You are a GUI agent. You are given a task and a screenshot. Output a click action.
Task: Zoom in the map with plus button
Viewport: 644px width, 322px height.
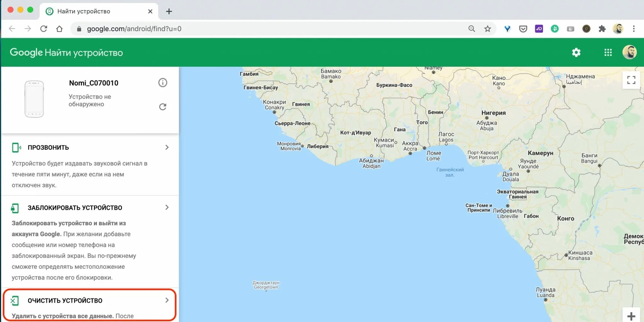[631, 316]
